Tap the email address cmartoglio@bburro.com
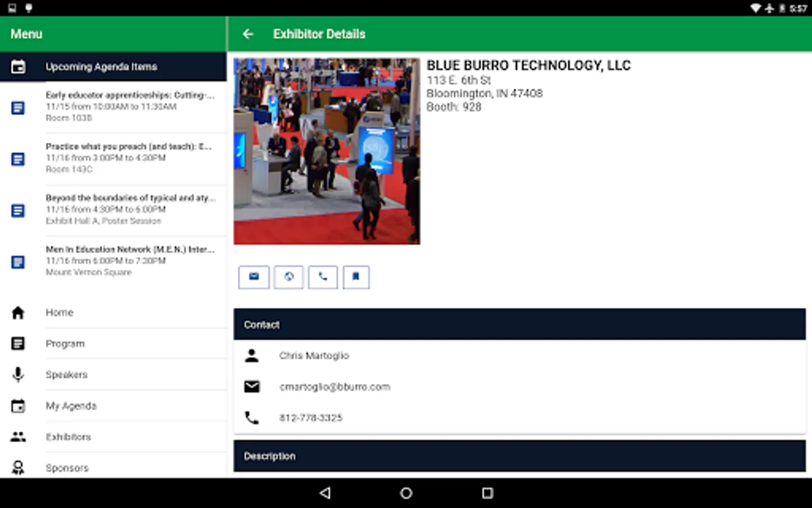This screenshot has width=812, height=508. (x=335, y=387)
